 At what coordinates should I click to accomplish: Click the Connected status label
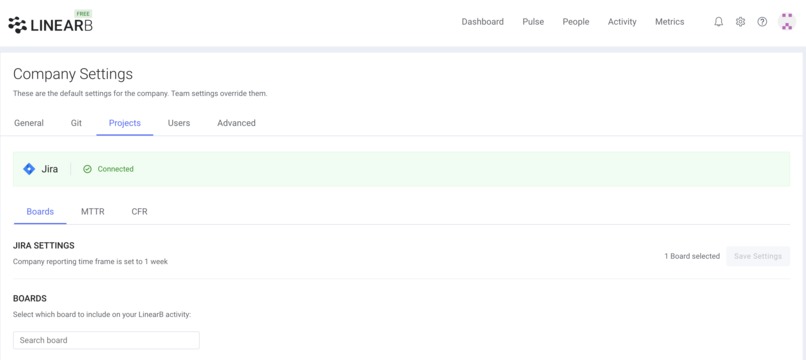pyautogui.click(x=116, y=169)
